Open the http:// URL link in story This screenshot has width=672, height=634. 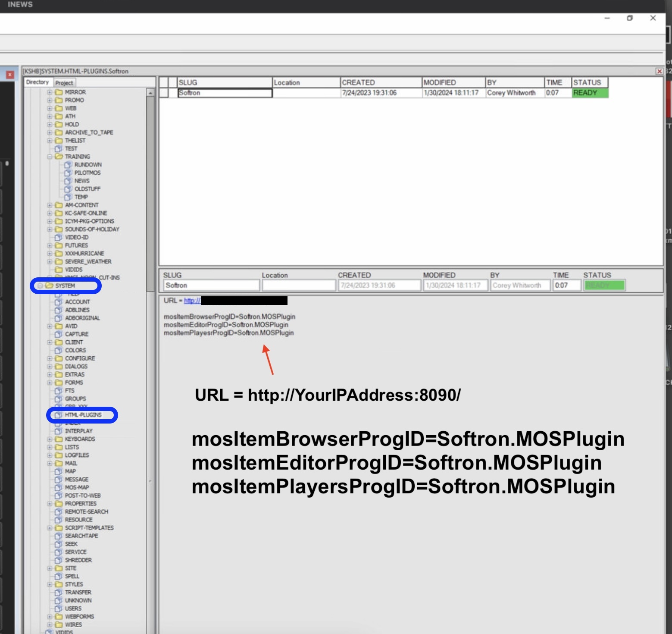[192, 301]
